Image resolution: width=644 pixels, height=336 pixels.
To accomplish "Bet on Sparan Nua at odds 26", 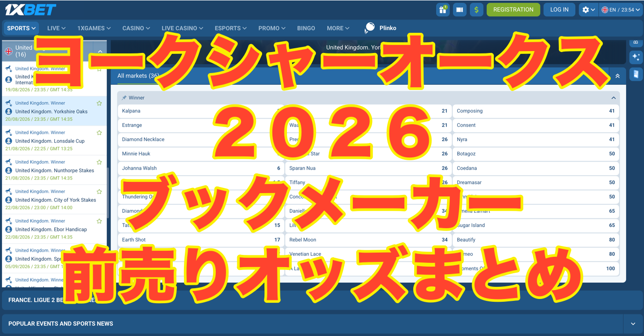I will [368, 168].
